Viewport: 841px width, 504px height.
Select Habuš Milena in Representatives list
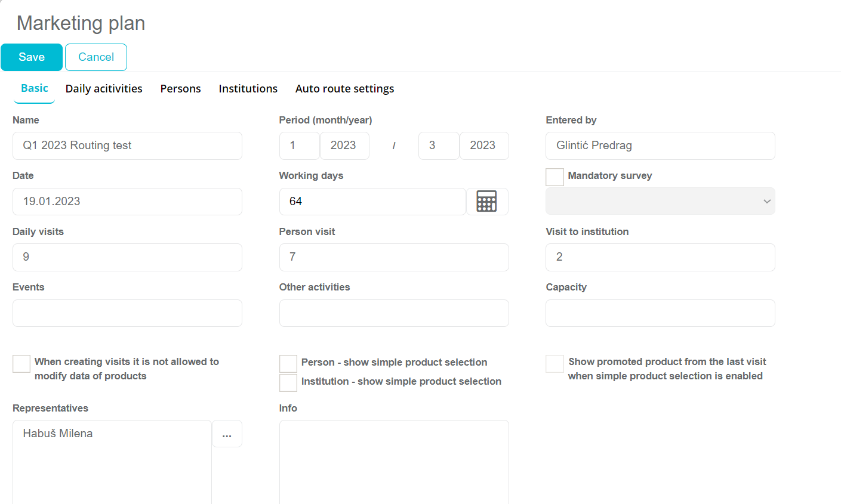point(58,434)
